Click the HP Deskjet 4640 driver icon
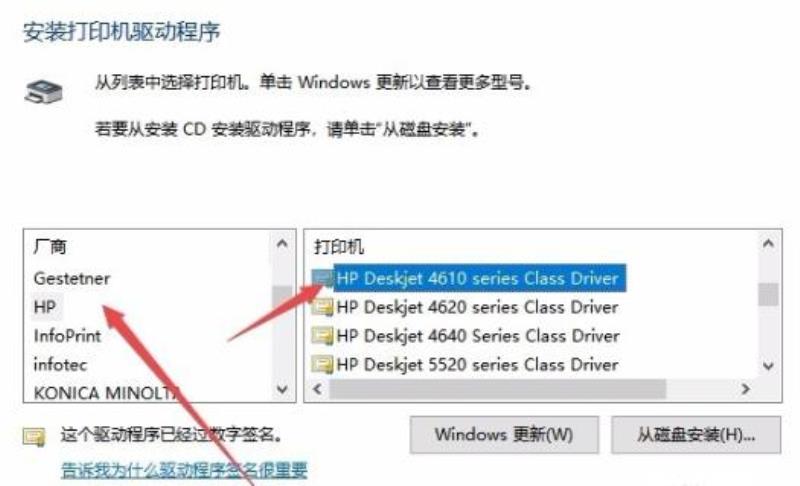The image size is (800, 486). click(322, 336)
